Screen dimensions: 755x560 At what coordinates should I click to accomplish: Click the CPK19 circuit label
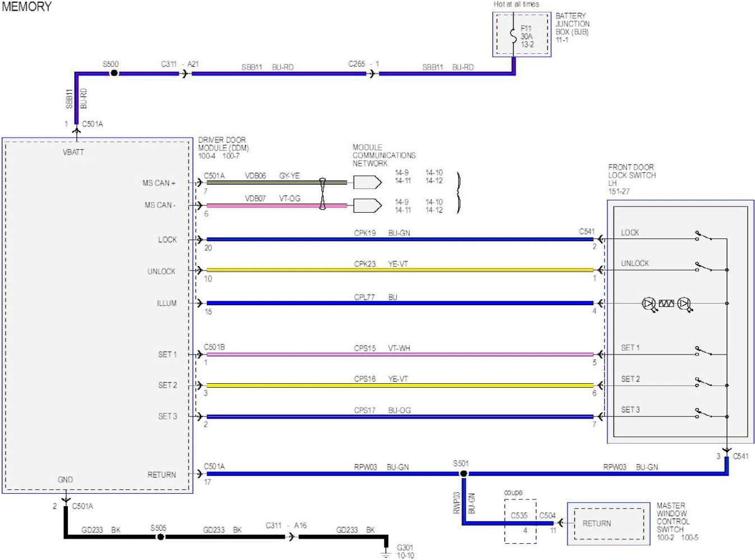click(365, 233)
